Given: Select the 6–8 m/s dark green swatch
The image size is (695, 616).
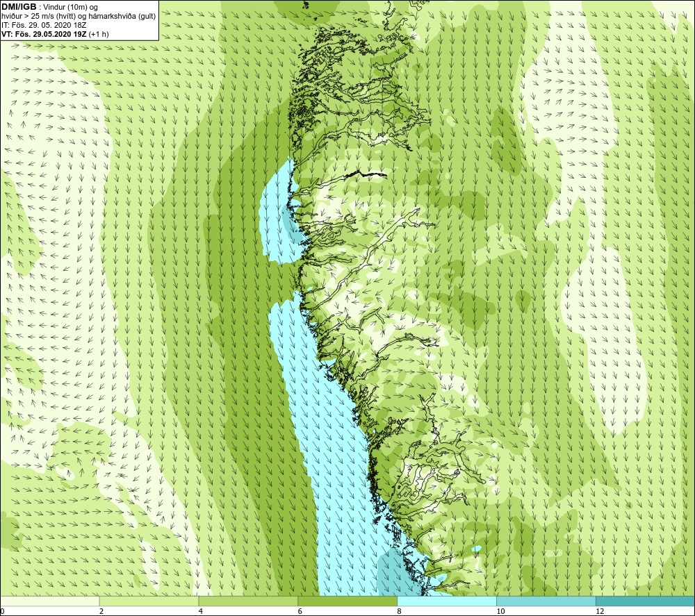Looking at the screenshot, I should pos(347,601).
